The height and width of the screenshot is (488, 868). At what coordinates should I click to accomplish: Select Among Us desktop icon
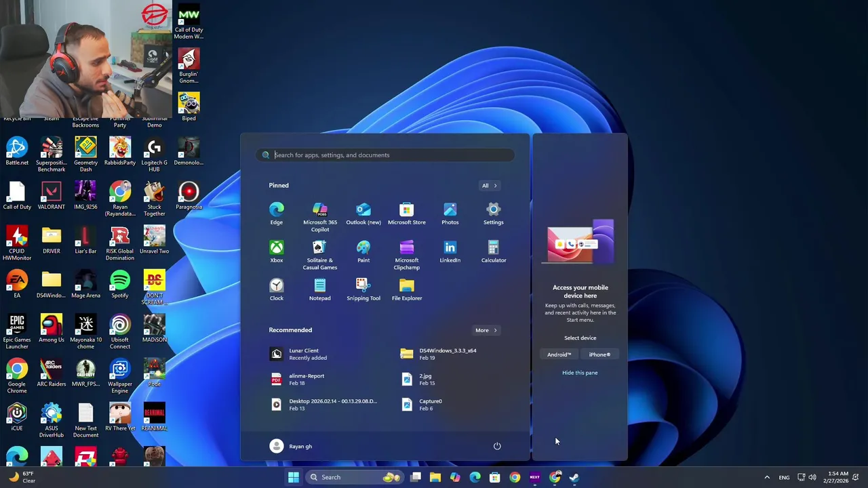tap(52, 329)
